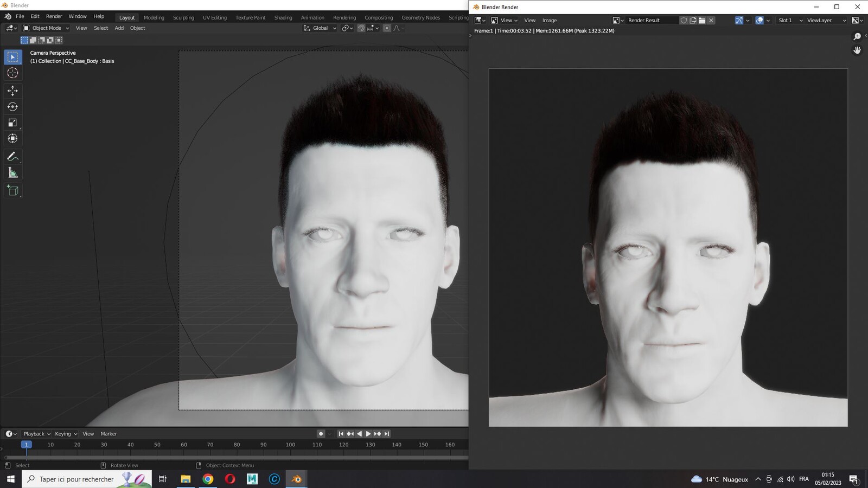
Task: Toggle overlay display in Render window
Action: tap(759, 21)
